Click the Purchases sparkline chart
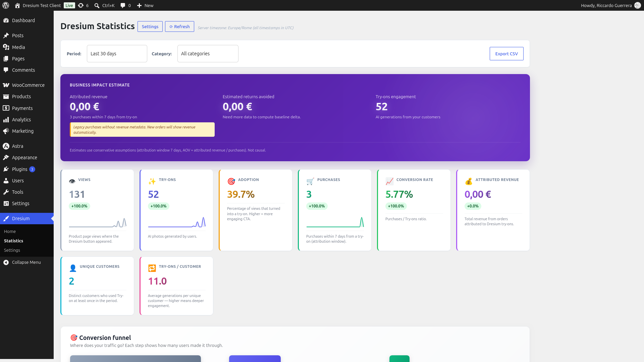 (335, 222)
